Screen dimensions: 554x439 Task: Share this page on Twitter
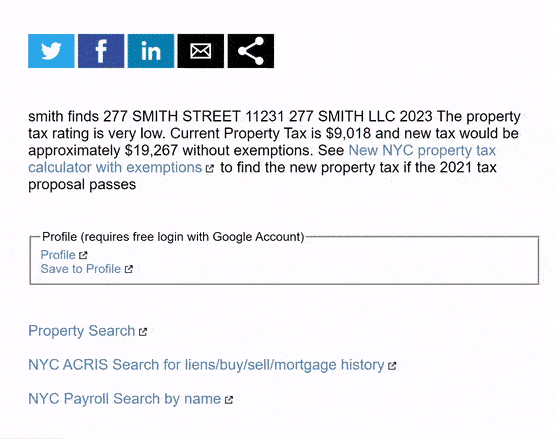[x=51, y=51]
